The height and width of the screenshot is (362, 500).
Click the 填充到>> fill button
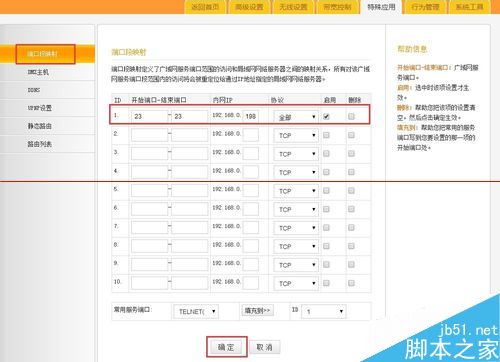(x=257, y=311)
